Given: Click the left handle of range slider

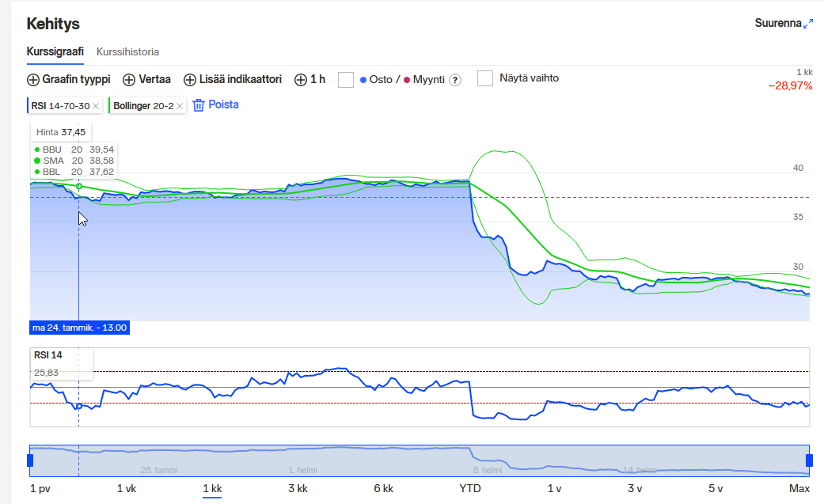Looking at the screenshot, I should pos(30,460).
